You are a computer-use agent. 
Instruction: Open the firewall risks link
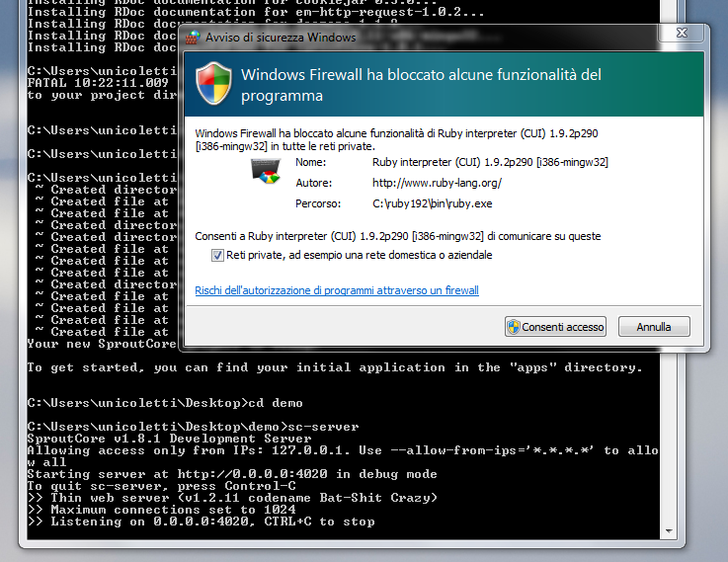pyautogui.click(x=337, y=290)
